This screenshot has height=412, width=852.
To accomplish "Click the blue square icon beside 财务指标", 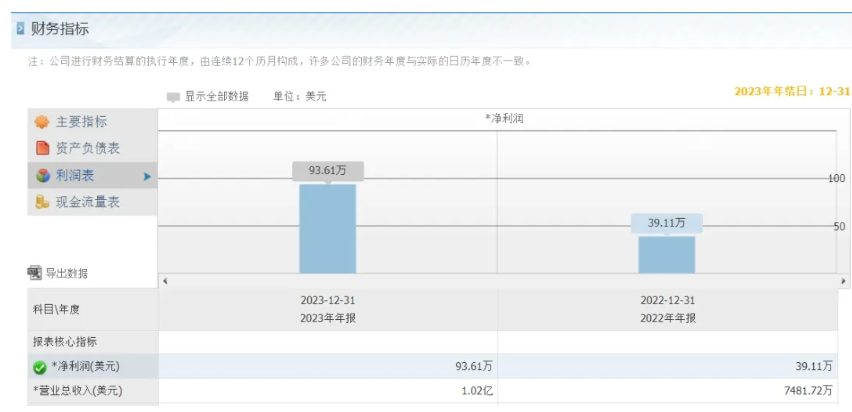I will (21, 28).
